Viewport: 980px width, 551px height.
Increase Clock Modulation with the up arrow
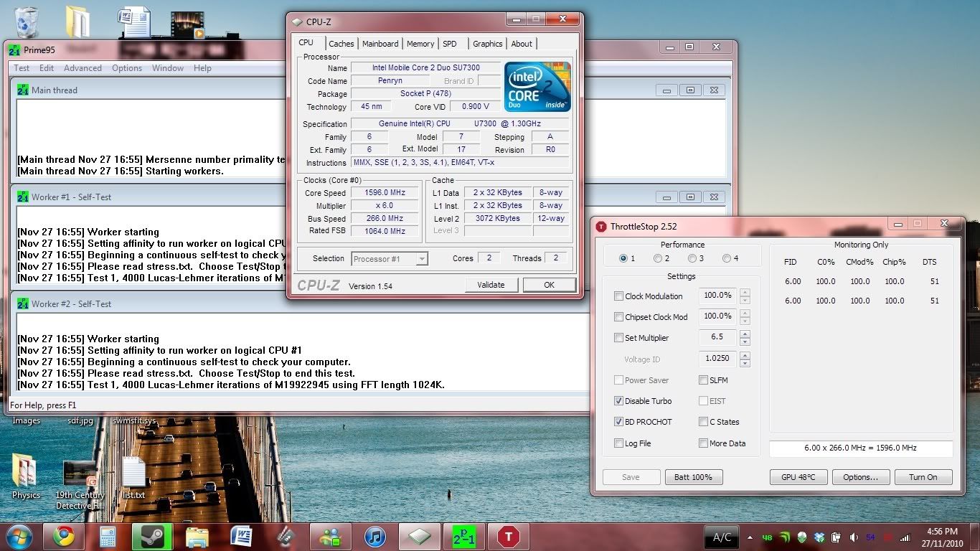pyautogui.click(x=745, y=292)
